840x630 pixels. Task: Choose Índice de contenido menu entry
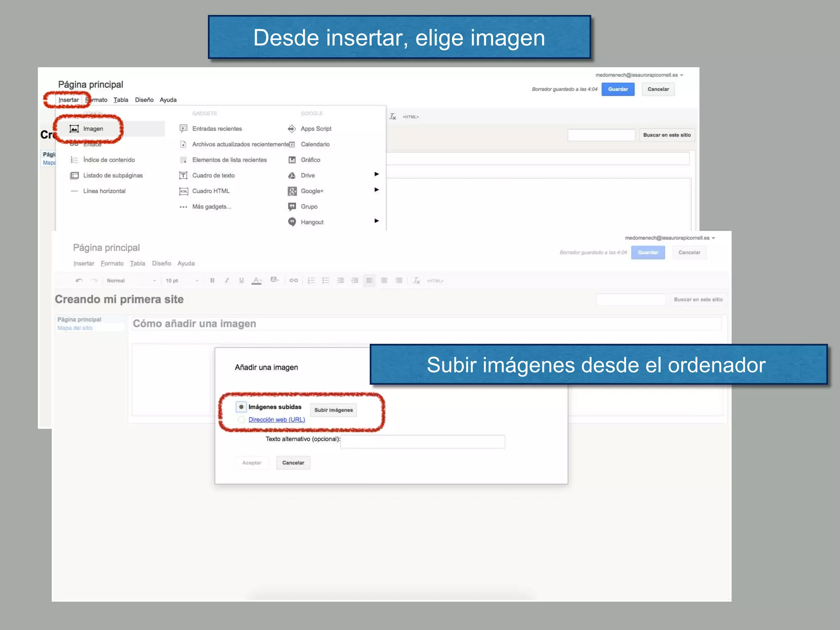(110, 160)
